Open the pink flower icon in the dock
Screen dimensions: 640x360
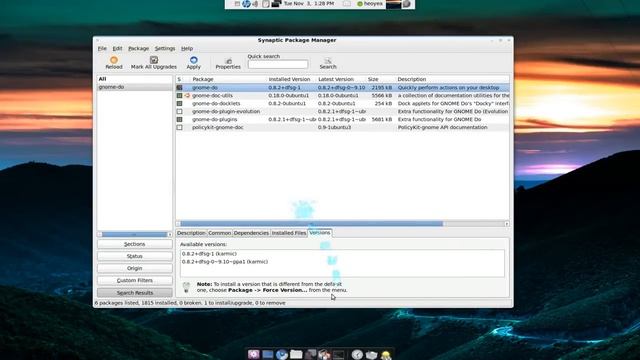[253, 354]
